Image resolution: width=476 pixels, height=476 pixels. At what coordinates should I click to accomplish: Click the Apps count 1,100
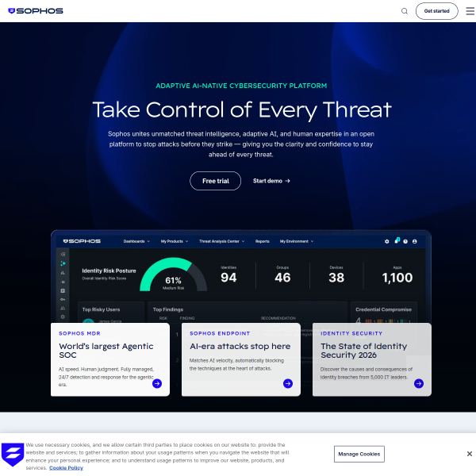[397, 278]
